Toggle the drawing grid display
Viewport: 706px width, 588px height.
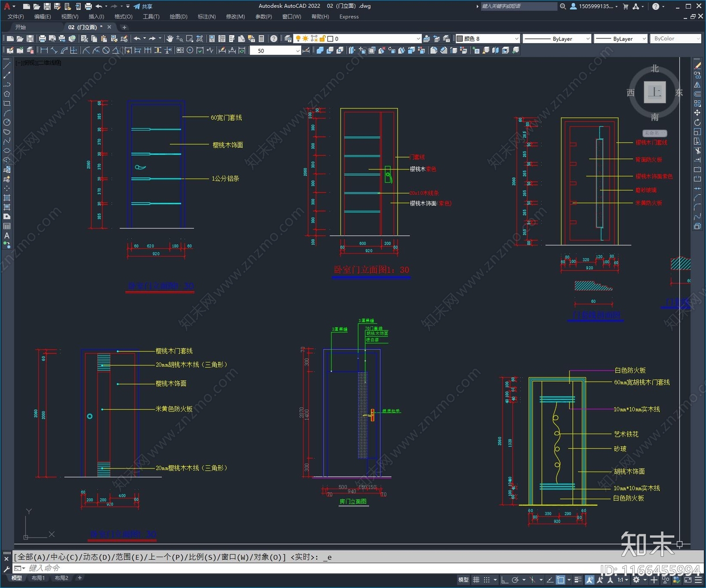coord(476,580)
